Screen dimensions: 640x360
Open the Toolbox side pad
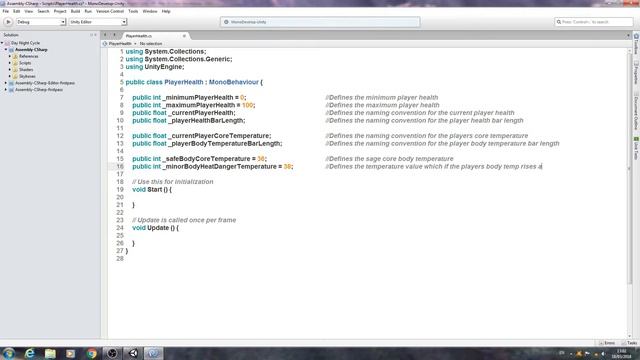coord(636,44)
